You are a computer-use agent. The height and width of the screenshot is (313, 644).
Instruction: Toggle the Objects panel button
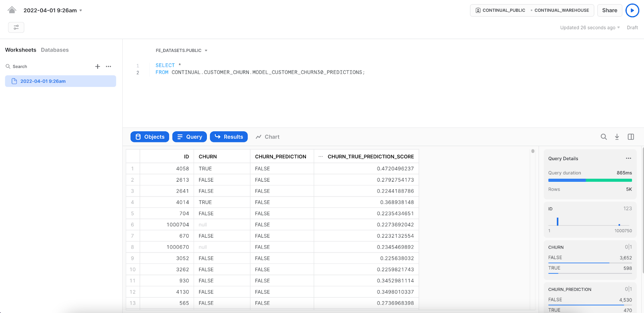[150, 137]
